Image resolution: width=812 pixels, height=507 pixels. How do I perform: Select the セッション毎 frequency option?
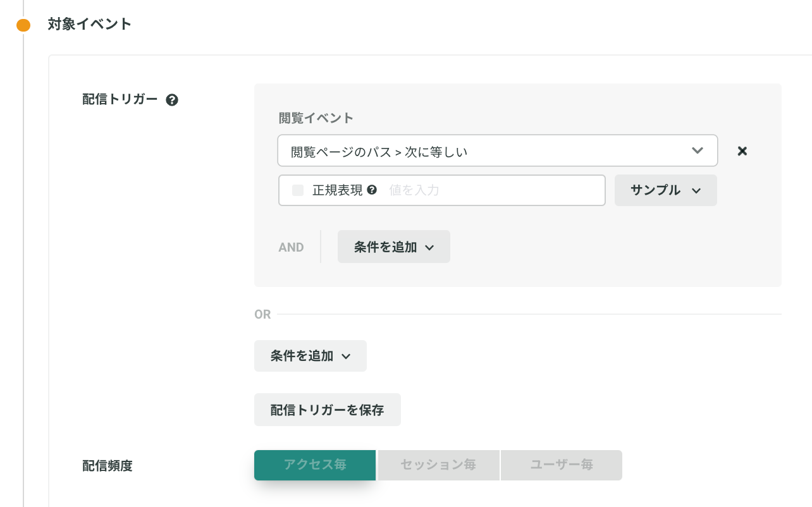coord(438,465)
